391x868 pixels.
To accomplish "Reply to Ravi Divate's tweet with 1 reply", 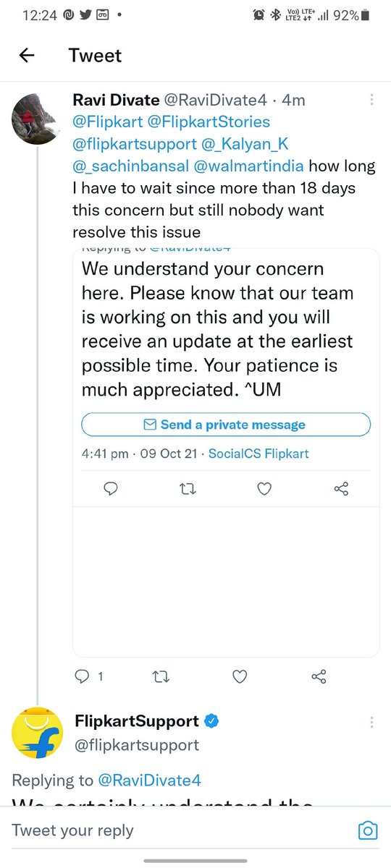I will pos(90,676).
